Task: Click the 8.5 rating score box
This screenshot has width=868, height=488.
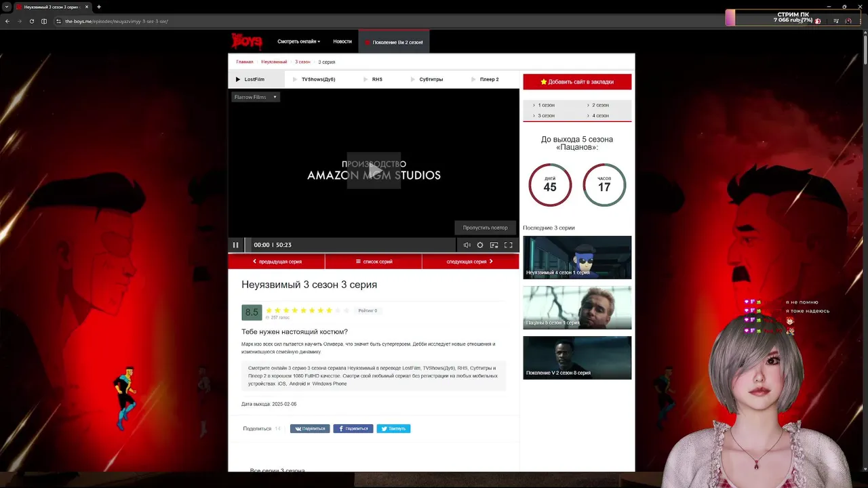Action: click(x=252, y=312)
